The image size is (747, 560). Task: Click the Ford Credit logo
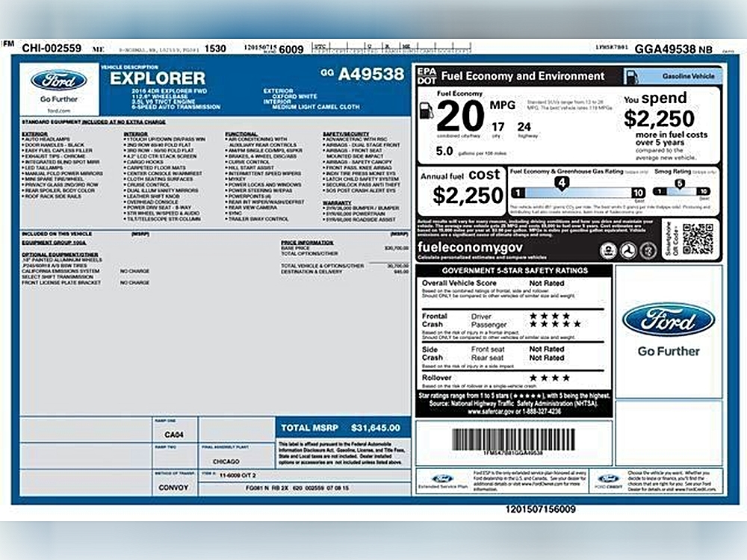[608, 481]
